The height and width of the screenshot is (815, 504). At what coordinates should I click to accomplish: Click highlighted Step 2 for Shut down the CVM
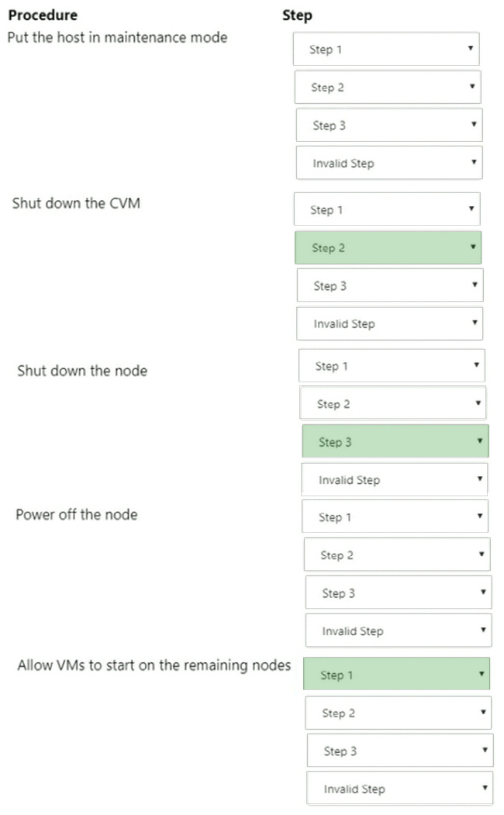pyautogui.click(x=388, y=248)
